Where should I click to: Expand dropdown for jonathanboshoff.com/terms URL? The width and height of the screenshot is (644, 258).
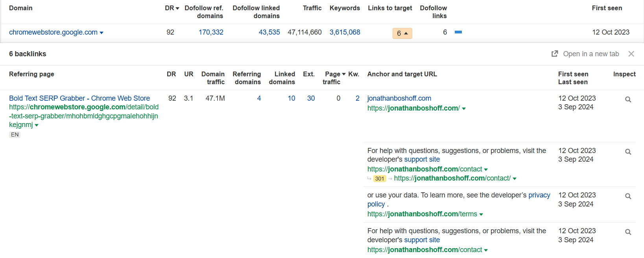point(481,214)
